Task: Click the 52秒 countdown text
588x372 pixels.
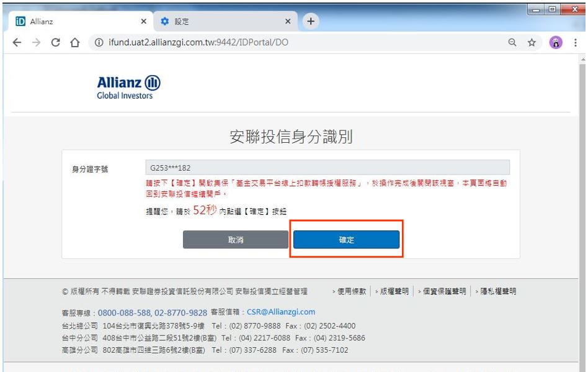Action: [x=205, y=210]
